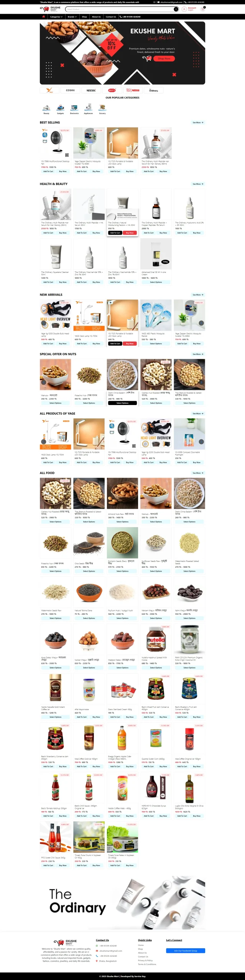Select the Grocery category icon
The width and height of the screenshot is (245, 980).
pos(102,108)
